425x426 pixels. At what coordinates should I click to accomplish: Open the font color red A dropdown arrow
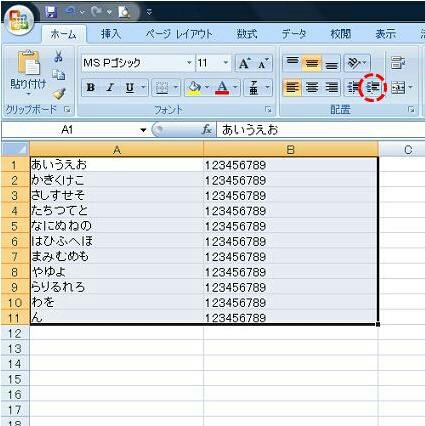pyautogui.click(x=235, y=88)
